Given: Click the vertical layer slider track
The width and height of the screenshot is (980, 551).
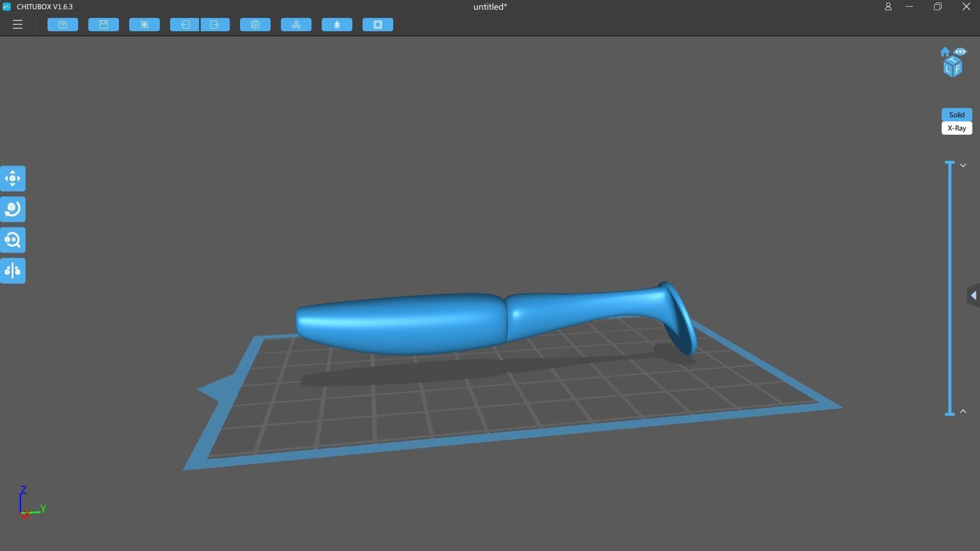Looking at the screenshot, I should (x=950, y=288).
